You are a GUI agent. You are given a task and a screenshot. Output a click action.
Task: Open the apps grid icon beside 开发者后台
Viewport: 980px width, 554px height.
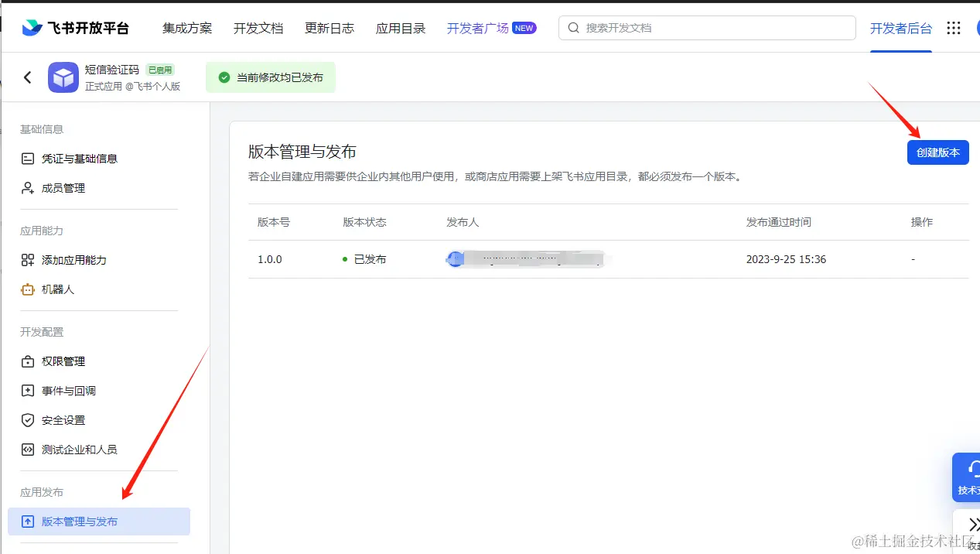coord(954,28)
